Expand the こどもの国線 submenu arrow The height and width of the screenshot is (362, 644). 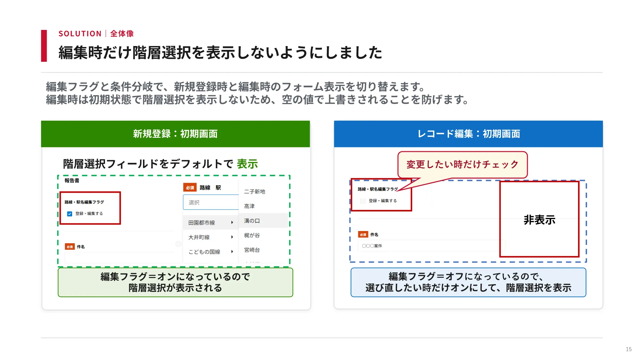tap(232, 252)
